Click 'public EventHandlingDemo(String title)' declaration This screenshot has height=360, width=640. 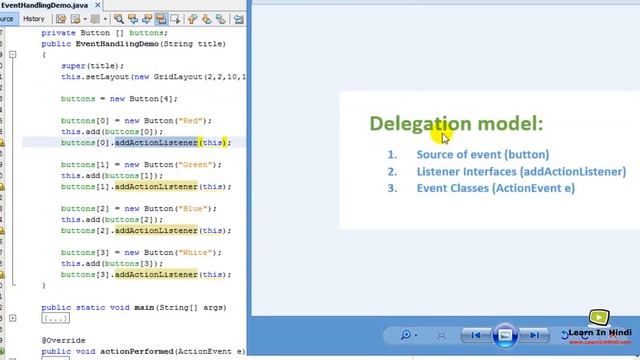[133, 44]
